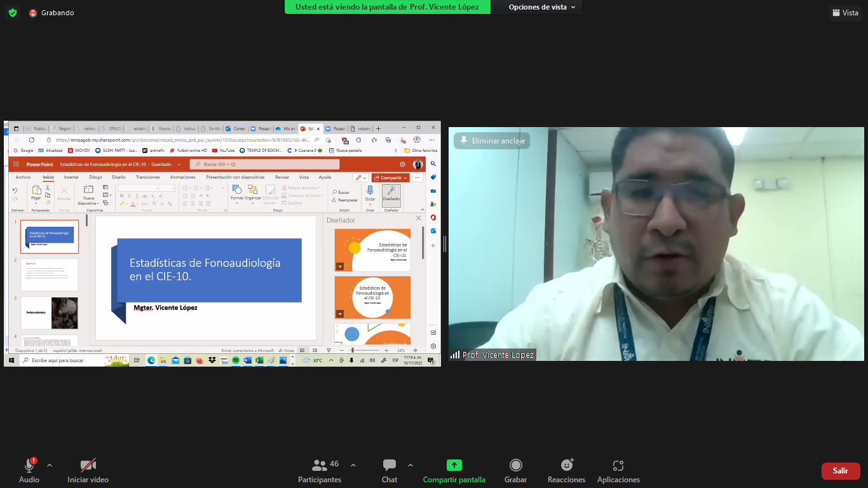This screenshot has height=488, width=868.
Task: Click the PowerPoint app launcher waffle icon
Action: point(16,164)
